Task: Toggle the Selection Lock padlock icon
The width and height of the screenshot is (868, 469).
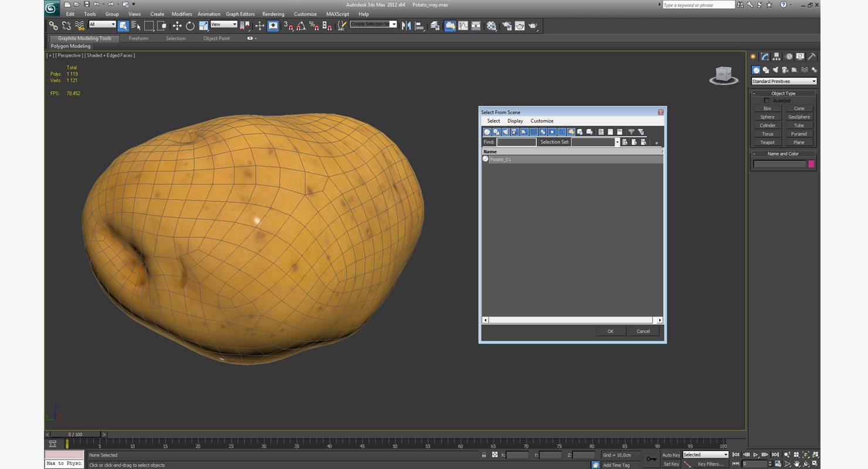Action: click(x=484, y=455)
